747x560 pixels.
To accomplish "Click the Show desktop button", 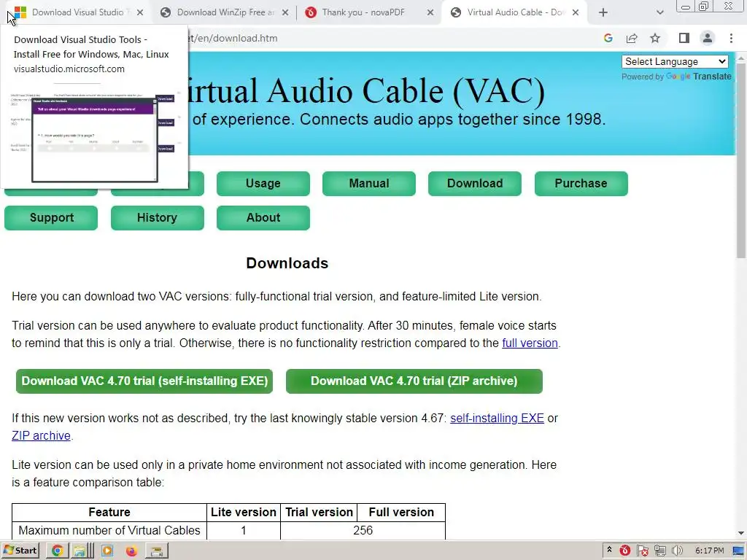I will pos(739,551).
